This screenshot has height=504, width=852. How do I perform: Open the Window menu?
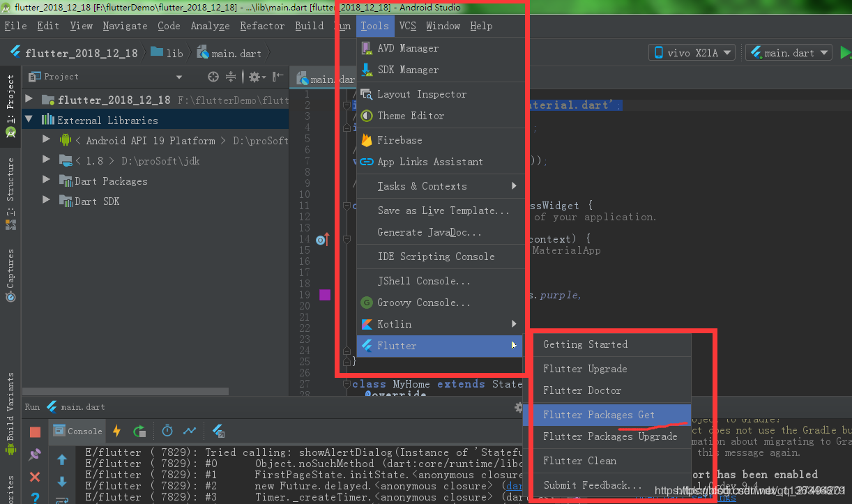pyautogui.click(x=443, y=26)
